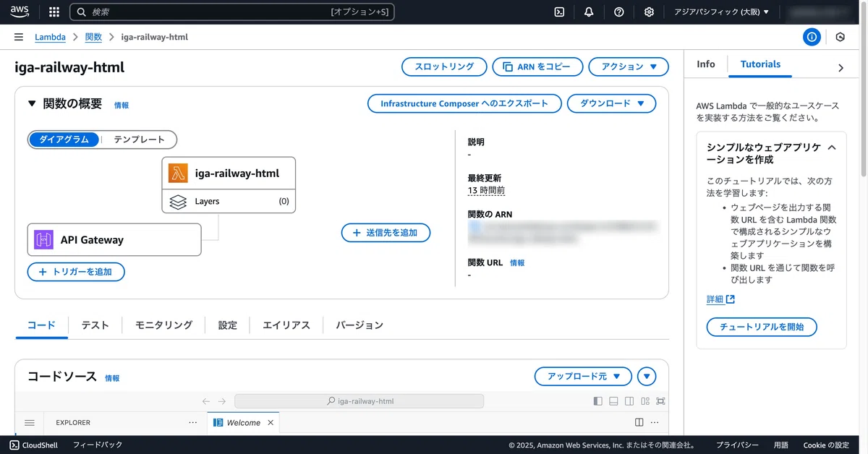Toggle the editor primary sidebar
Viewport: 868px width, 454px height.
tap(597, 401)
